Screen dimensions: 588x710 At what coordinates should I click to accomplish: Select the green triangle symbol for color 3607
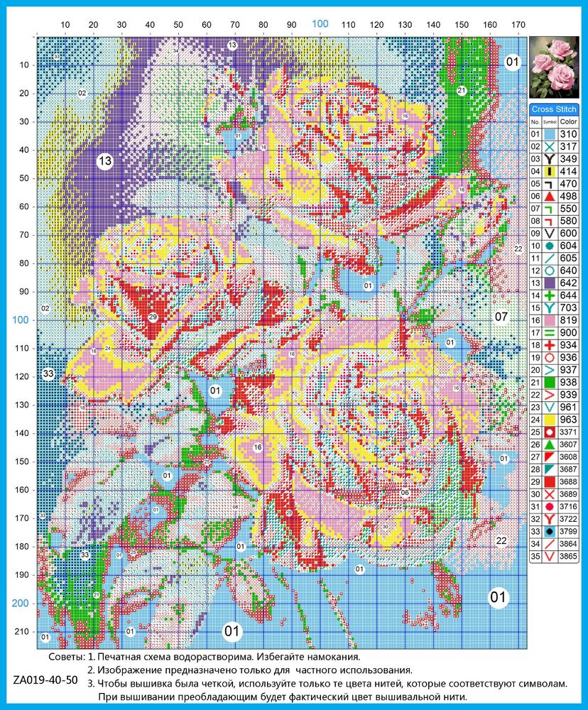[549, 444]
